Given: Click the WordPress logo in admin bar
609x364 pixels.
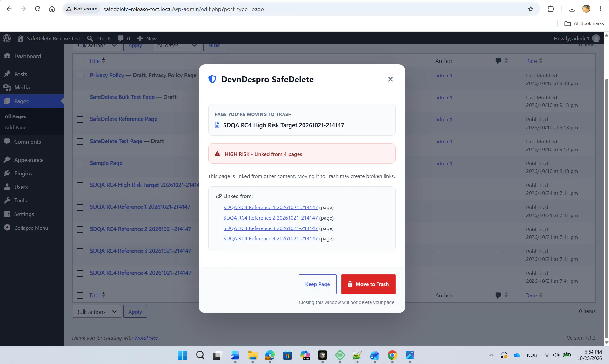Looking at the screenshot, I should pos(7,38).
